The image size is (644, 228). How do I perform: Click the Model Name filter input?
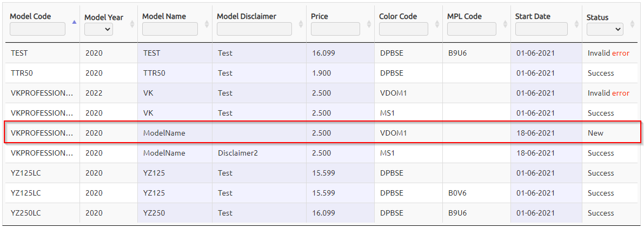click(170, 29)
